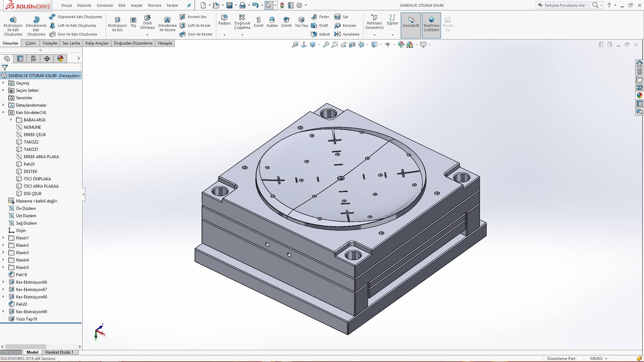Expand the Kes-Ekstrüzyon66 feature
This screenshot has height=362, width=644.
(3, 282)
